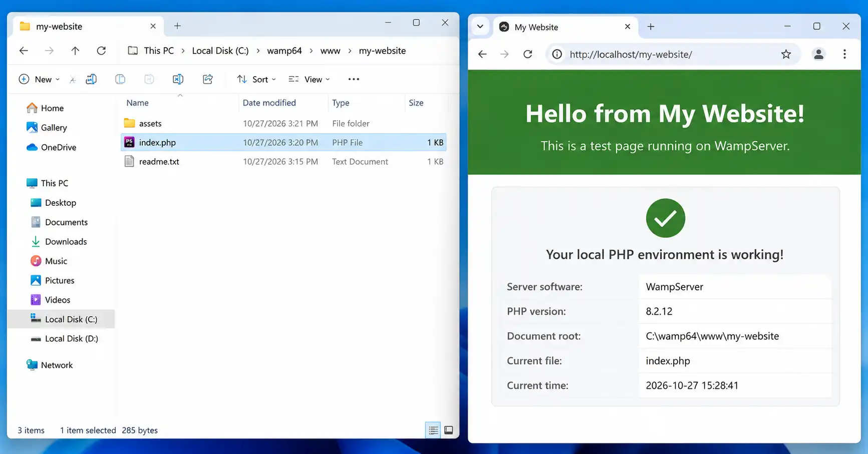The height and width of the screenshot is (454, 868).
Task: Select This PC in the navigation pane
Action: [x=47, y=183]
